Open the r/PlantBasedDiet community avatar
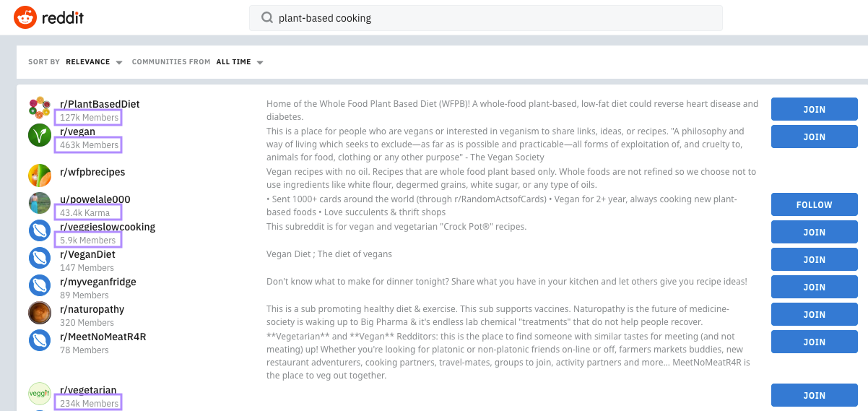Image resolution: width=868 pixels, height=411 pixels. click(x=40, y=108)
